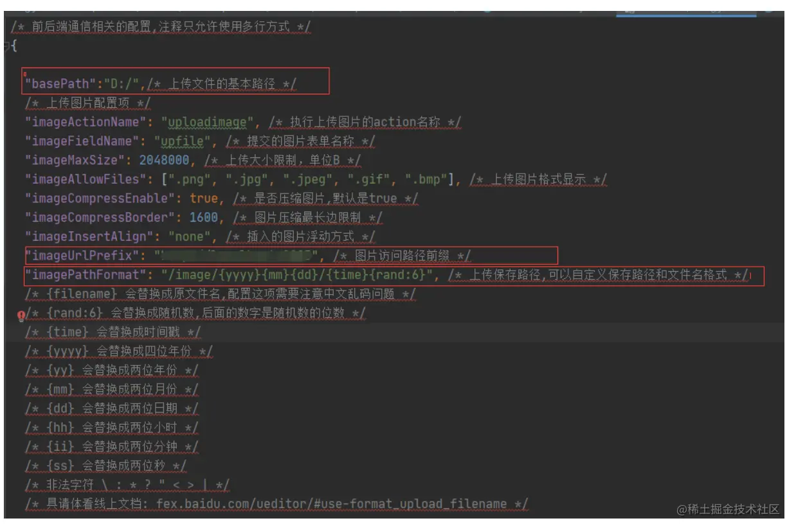Collapse the opening brace code fold
The width and height of the screenshot is (796, 532).
coord(6,46)
